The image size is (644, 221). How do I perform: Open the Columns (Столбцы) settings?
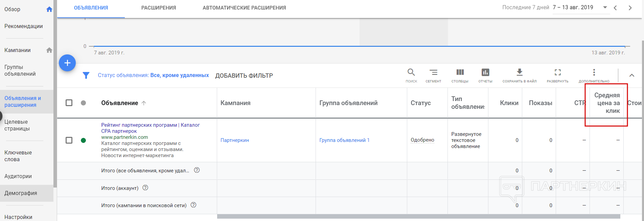pyautogui.click(x=460, y=73)
